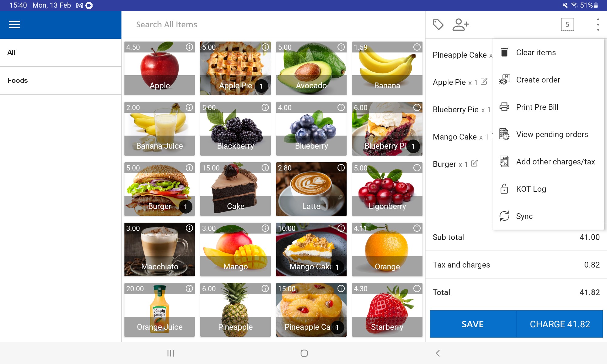
Task: Add a customer via the person-plus icon
Action: (460, 25)
